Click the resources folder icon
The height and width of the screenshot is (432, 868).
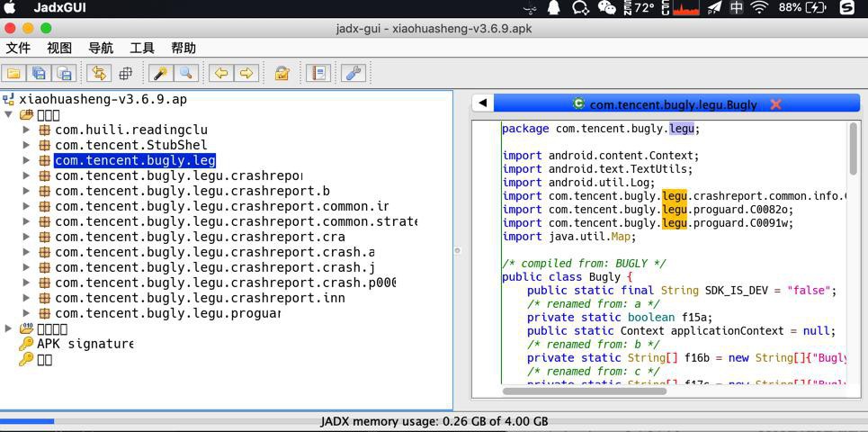[26, 328]
